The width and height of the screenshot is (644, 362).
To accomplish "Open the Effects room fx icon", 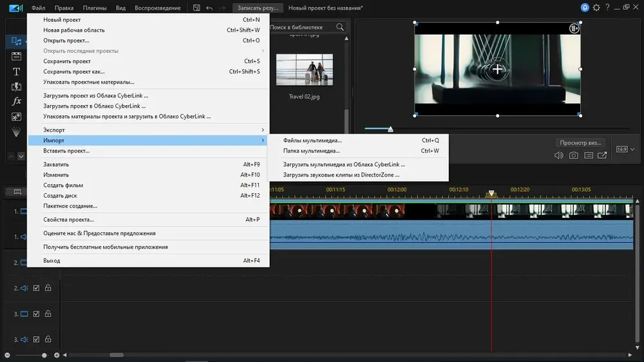I will (x=17, y=101).
